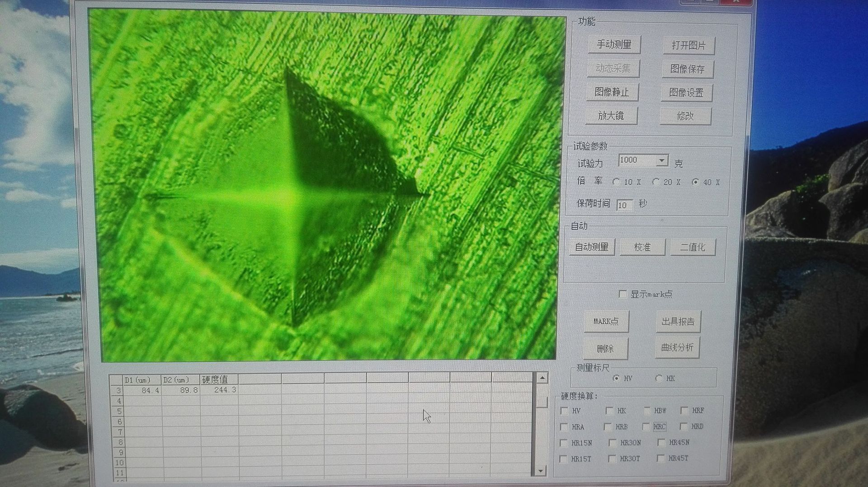This screenshot has height=487, width=868.
Task: Open the 试验力 test force dropdown
Action: (661, 160)
